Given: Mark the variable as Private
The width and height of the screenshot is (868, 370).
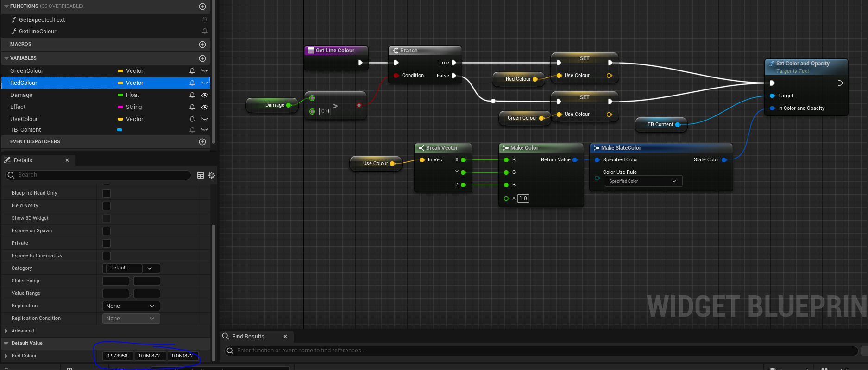Looking at the screenshot, I should 107,243.
